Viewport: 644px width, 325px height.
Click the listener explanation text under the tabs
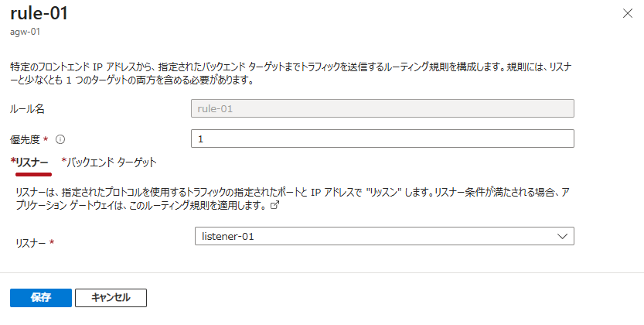294,199
